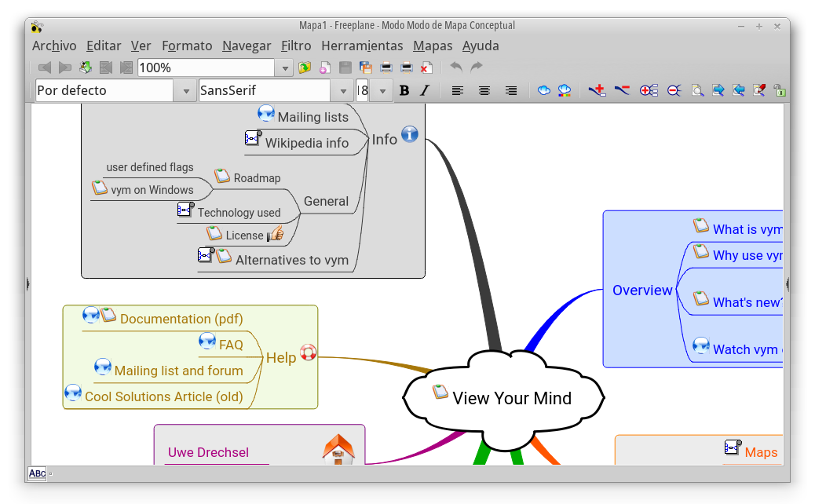Click the lifebuoy icon next to Help
The height and width of the screenshot is (504, 815).
[309, 352]
